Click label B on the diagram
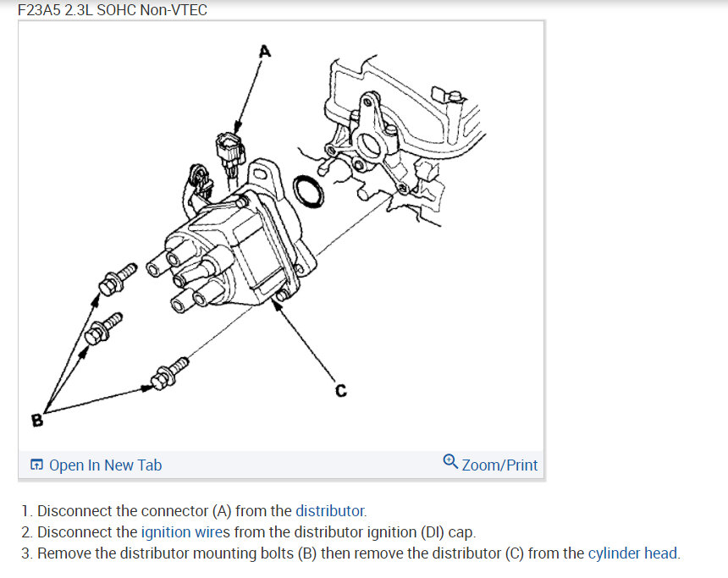Viewport: 728px width, 578px height. [x=37, y=420]
